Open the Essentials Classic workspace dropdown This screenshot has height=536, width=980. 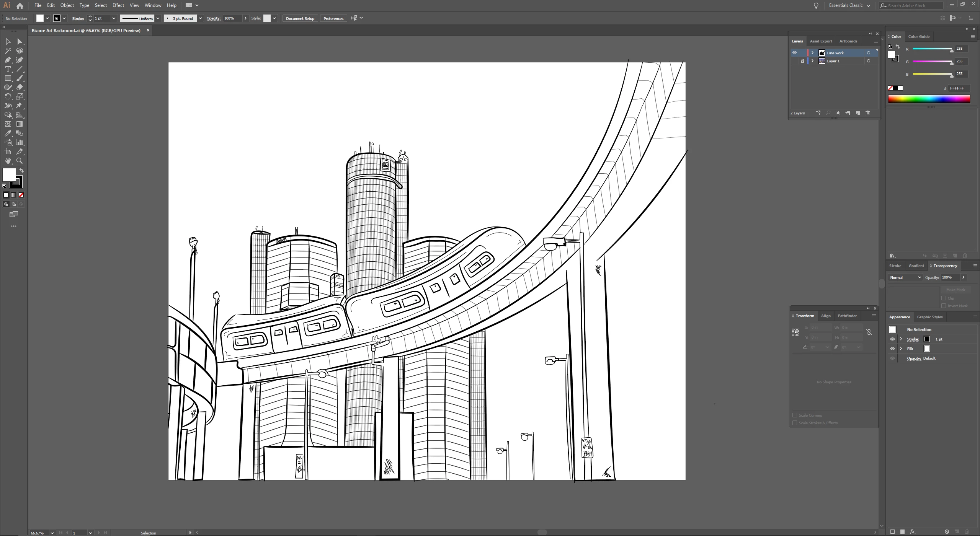(849, 5)
